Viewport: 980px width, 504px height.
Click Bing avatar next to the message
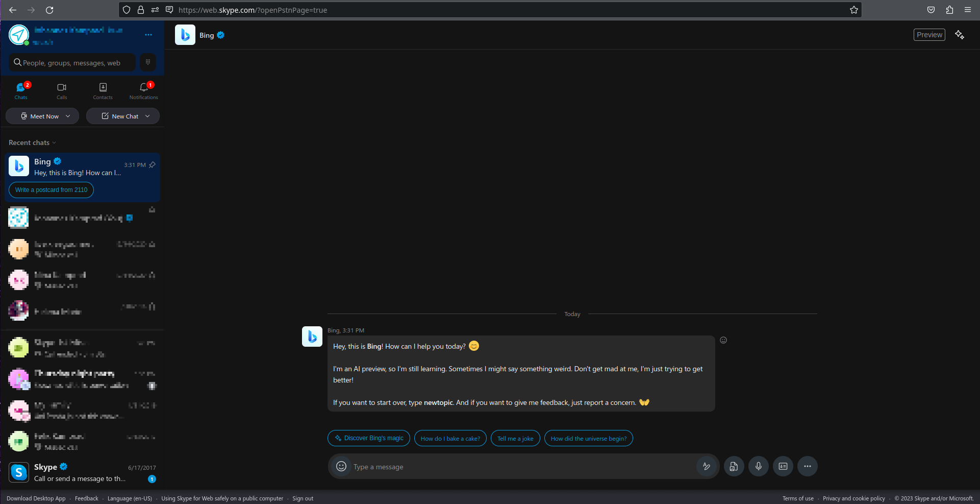(x=312, y=337)
